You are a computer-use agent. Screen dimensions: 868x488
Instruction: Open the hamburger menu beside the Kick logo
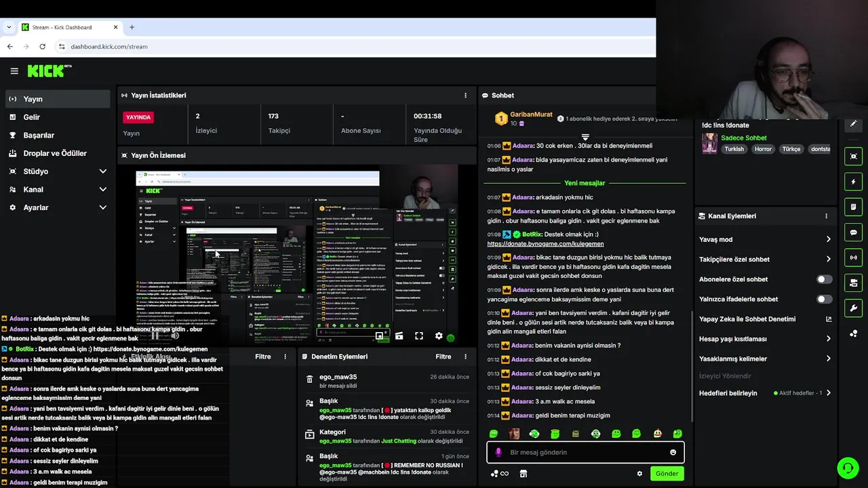[x=14, y=70]
